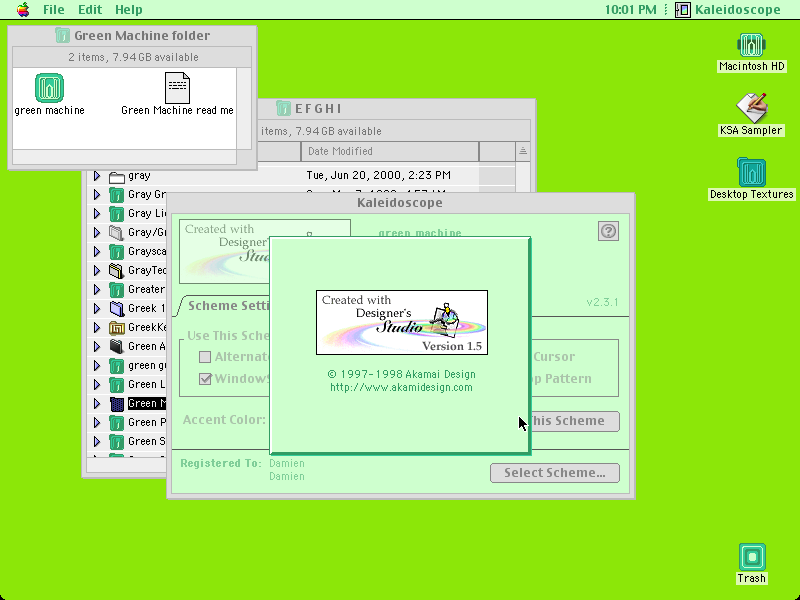Expand the Green L row disclosure triangle

[96, 385]
